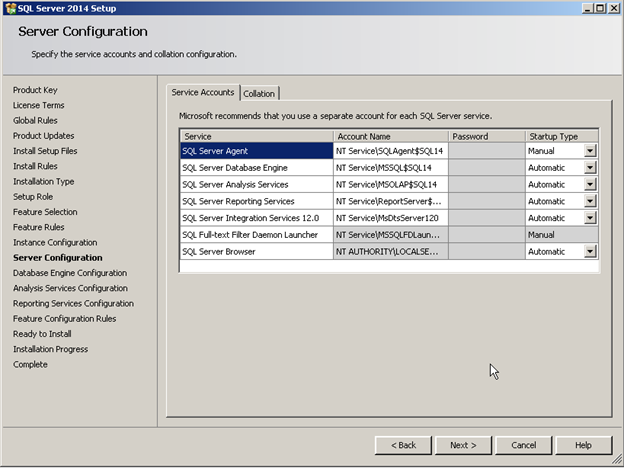624x468 pixels.
Task: Click Complete step in sidebar
Action: tap(30, 365)
